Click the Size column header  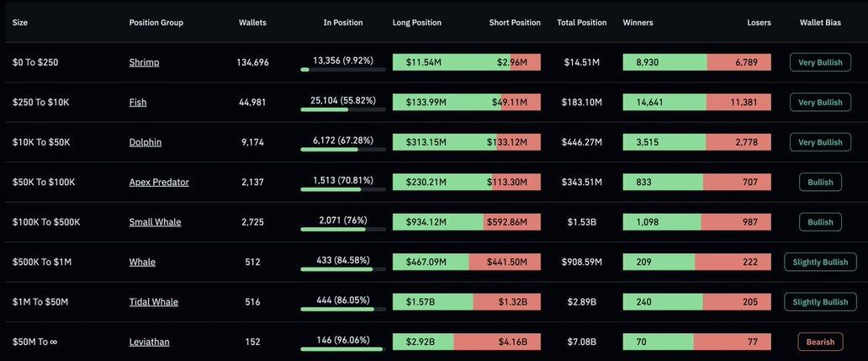[20, 23]
